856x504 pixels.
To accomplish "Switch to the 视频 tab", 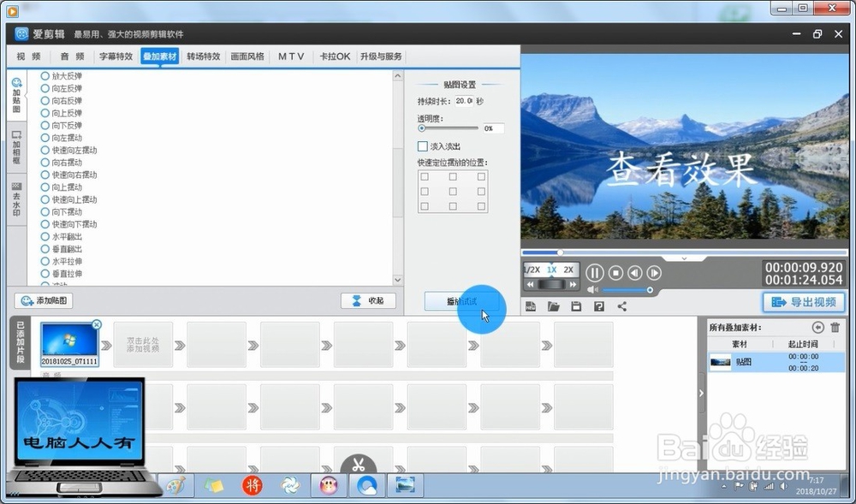I will 28,56.
